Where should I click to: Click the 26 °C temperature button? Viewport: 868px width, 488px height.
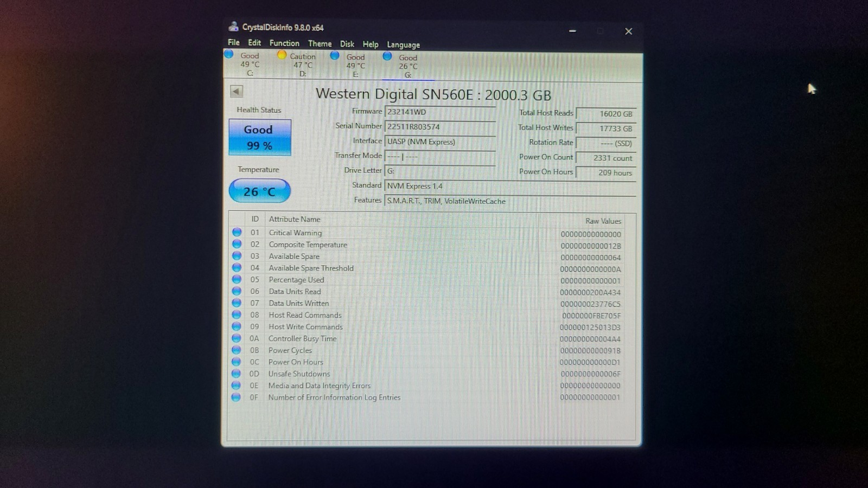coord(260,191)
